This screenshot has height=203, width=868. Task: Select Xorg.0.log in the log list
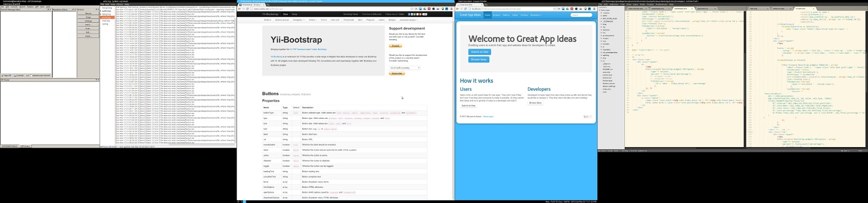coord(107,8)
